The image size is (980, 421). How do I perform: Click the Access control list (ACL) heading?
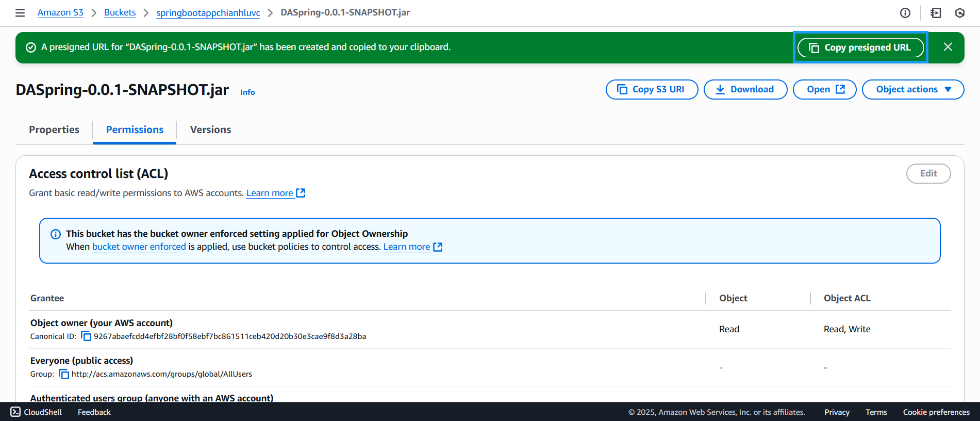tap(98, 174)
